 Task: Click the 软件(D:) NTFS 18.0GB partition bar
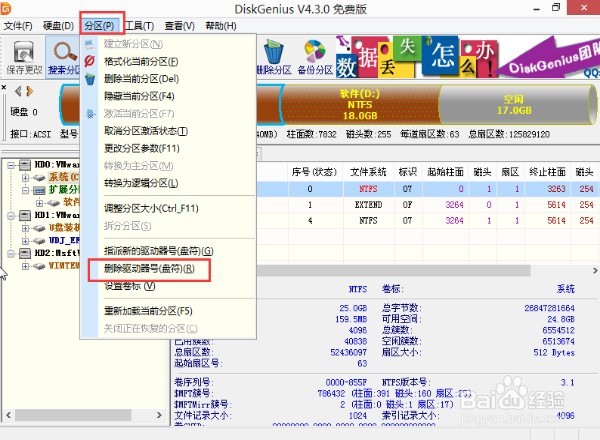[x=360, y=104]
